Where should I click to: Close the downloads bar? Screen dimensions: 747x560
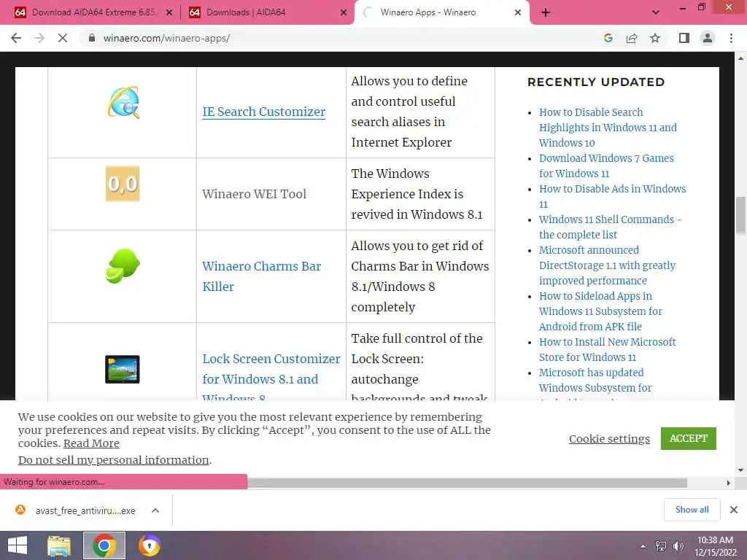(x=734, y=510)
